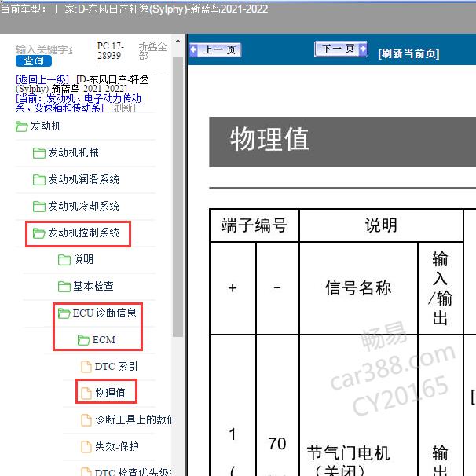This screenshot has width=476, height=476.
Task: Open the 发动机润滑系统 folder
Action: pyautogui.click(x=83, y=179)
